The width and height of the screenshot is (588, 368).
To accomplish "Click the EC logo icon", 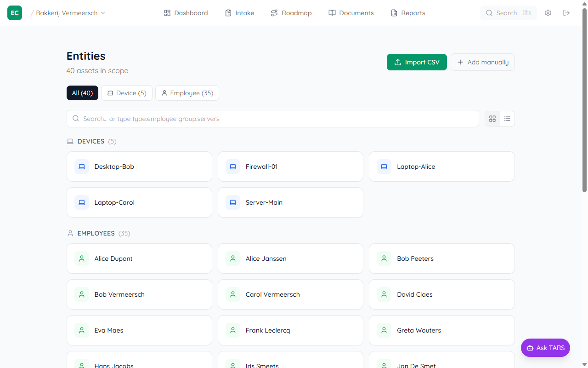I will tap(15, 13).
